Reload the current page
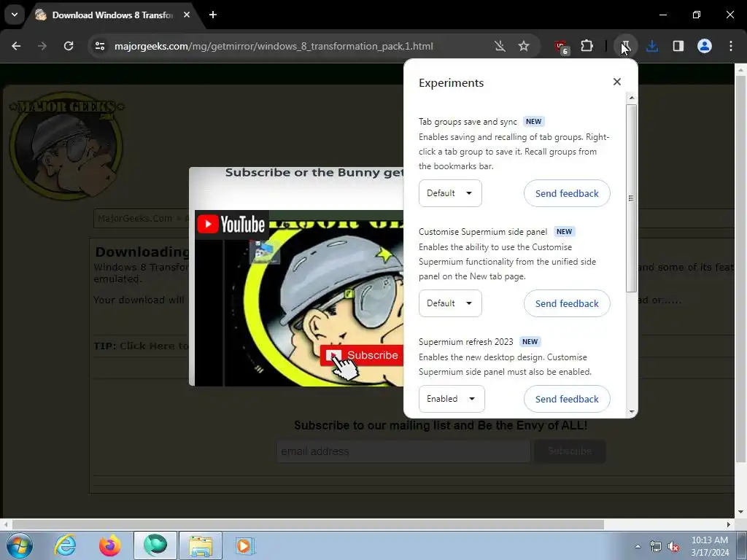The width and height of the screenshot is (747, 560). (69, 46)
